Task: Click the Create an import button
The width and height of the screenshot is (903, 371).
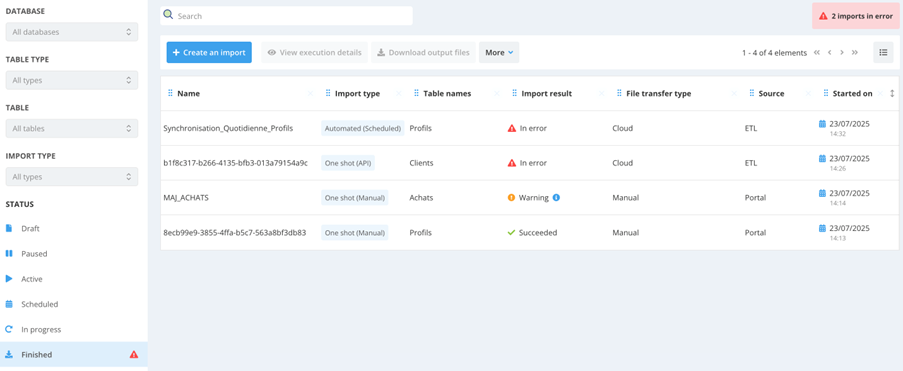Action: [209, 52]
